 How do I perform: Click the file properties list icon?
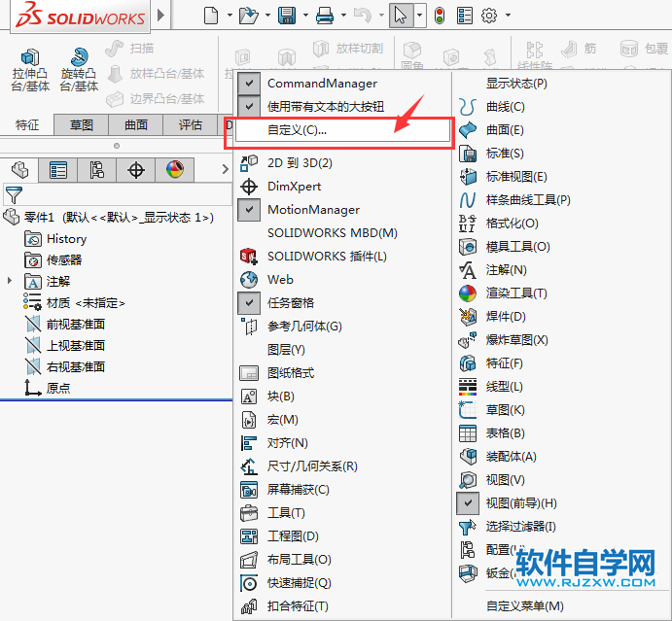(465, 16)
